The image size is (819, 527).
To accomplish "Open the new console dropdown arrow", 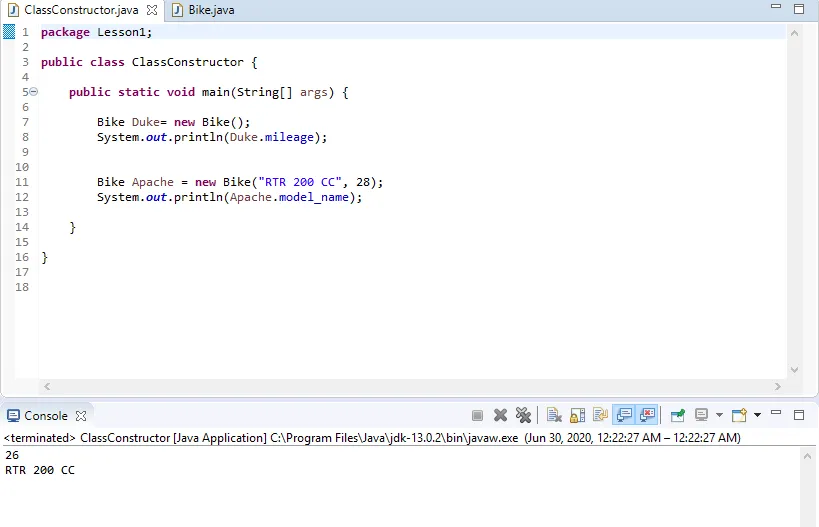I will click(757, 415).
